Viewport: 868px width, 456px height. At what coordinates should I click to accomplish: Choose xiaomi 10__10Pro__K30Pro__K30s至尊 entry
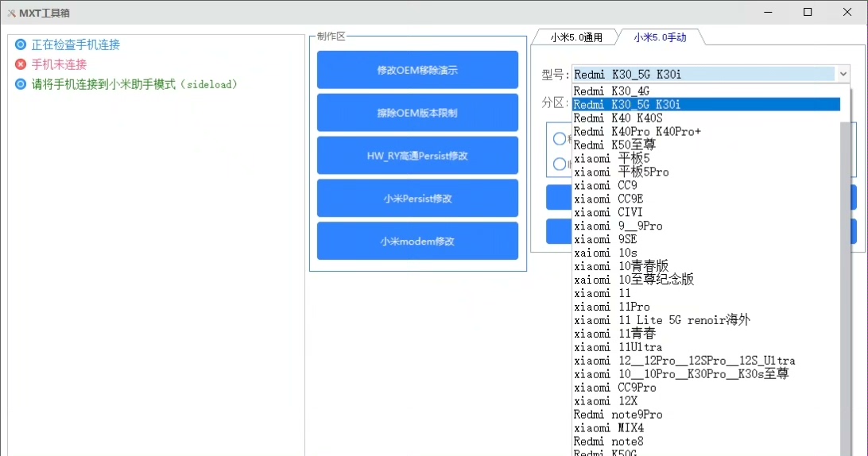[707, 374]
